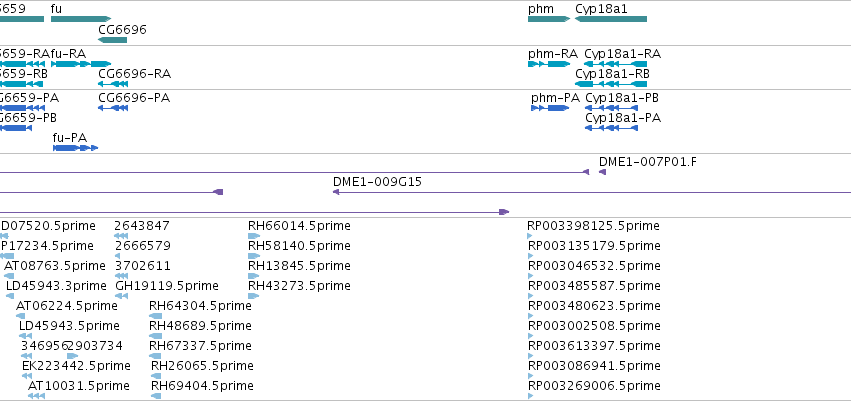
Task: Click the RH64304.5prime EST glyph
Action: click(x=155, y=316)
